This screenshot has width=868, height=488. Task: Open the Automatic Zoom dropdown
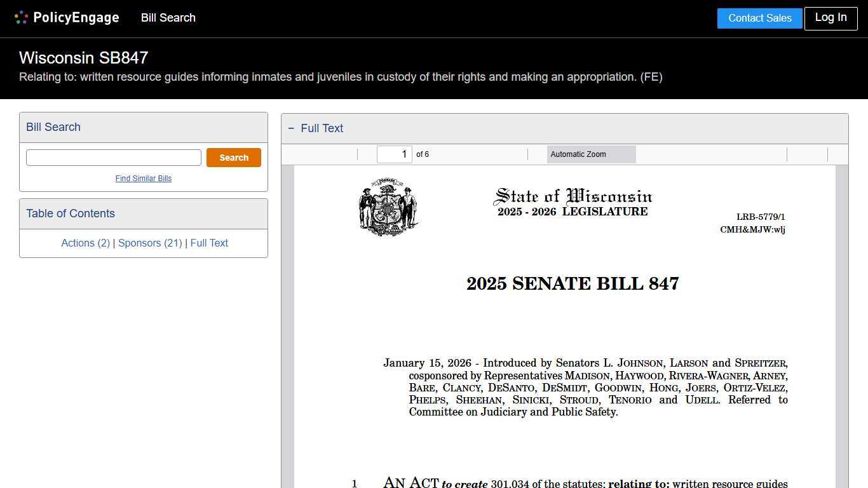[591, 154]
